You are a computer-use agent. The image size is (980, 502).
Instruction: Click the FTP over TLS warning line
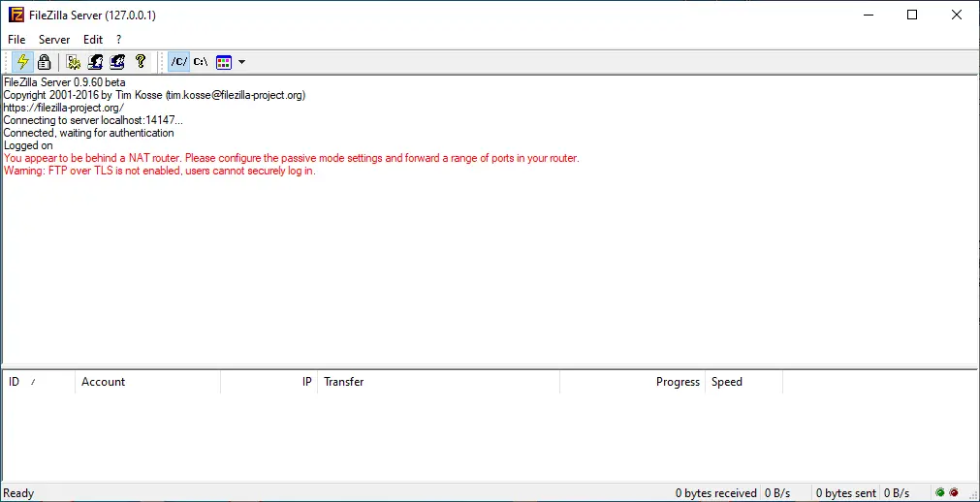tap(160, 171)
